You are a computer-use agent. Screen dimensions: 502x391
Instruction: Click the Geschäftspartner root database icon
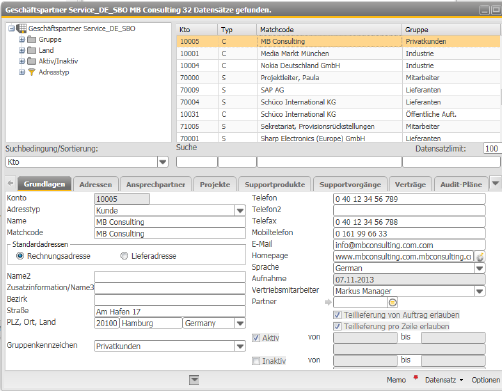click(21, 28)
